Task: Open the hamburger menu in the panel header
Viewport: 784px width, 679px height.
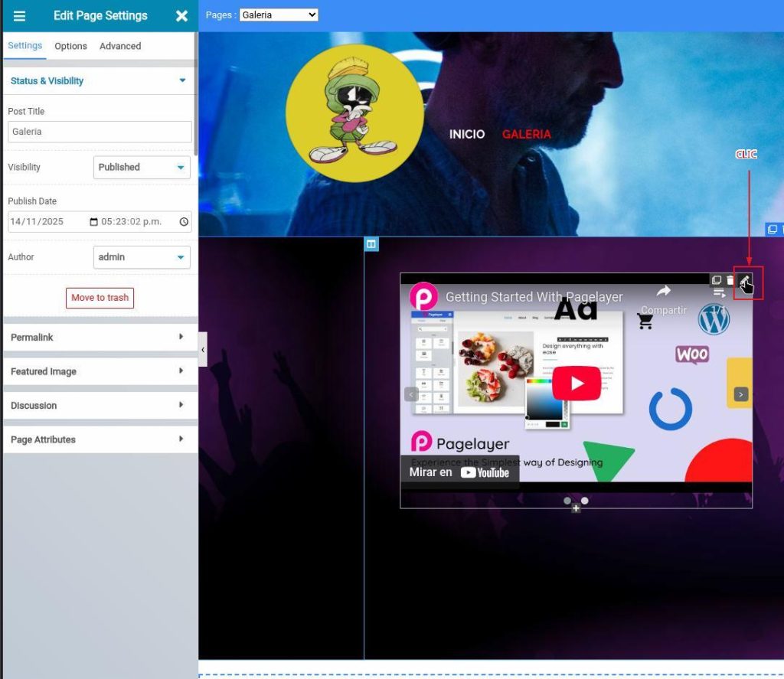Action: tap(20, 16)
